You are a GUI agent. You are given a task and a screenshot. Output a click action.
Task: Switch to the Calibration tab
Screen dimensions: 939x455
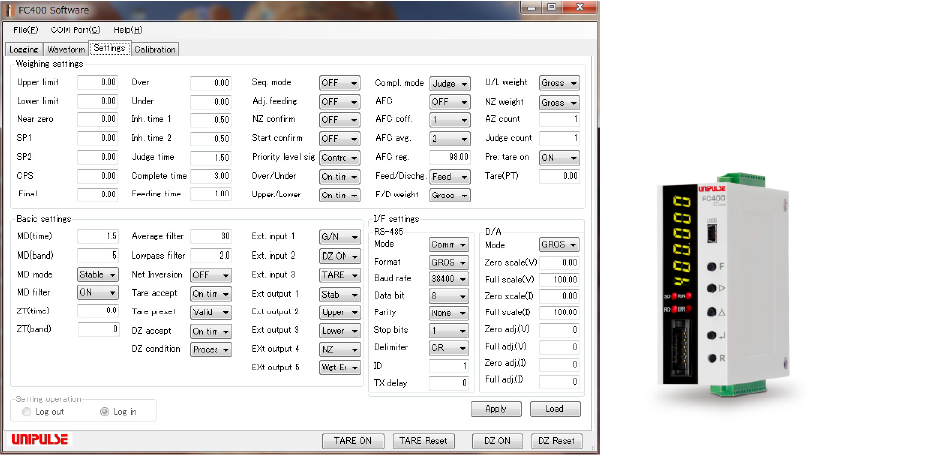[x=155, y=50]
